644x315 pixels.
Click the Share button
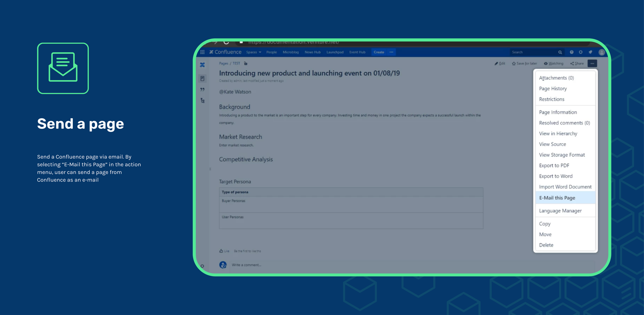[x=577, y=63]
